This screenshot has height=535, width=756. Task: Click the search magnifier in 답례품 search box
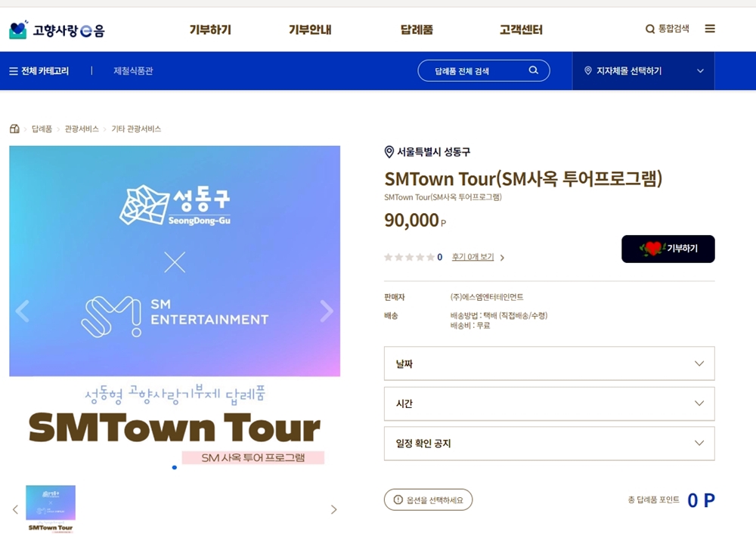tap(533, 70)
